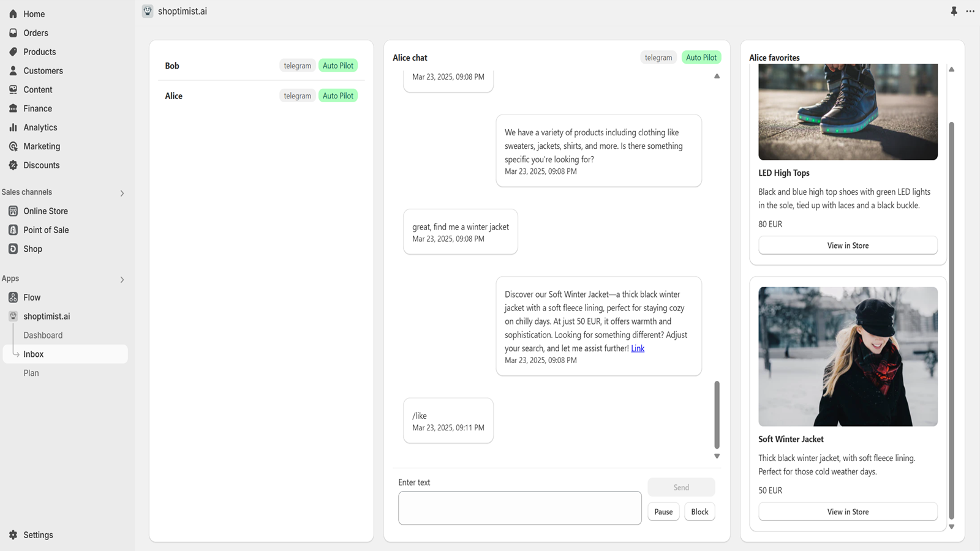980x551 pixels.
Task: Click the Soft Winter Jacket product image
Action: [x=848, y=357]
